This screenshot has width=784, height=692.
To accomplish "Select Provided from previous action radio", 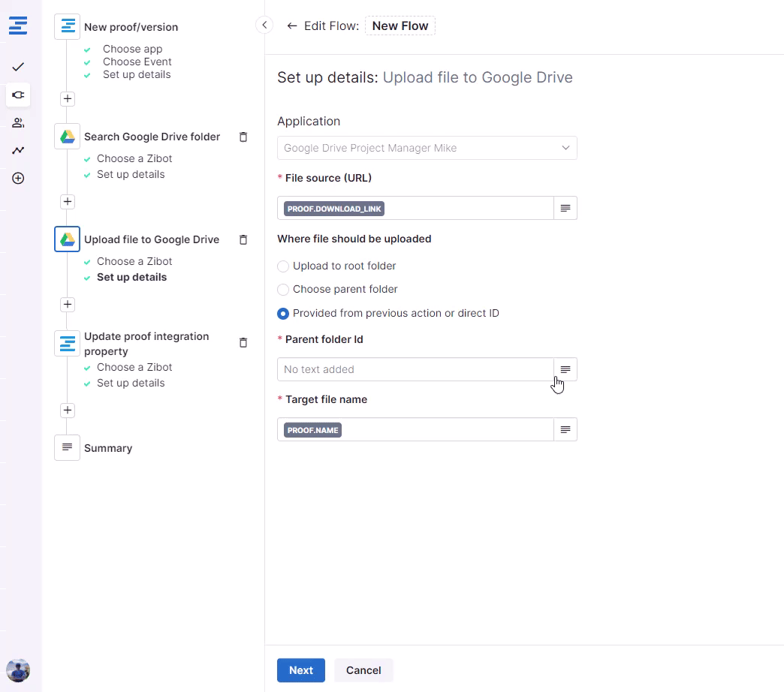I will point(283,314).
